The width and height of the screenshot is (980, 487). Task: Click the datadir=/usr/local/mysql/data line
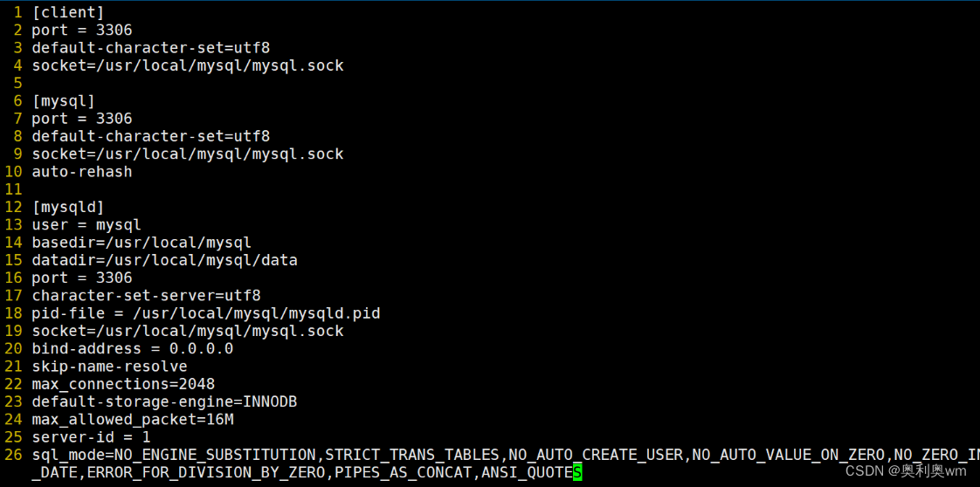[x=164, y=260]
